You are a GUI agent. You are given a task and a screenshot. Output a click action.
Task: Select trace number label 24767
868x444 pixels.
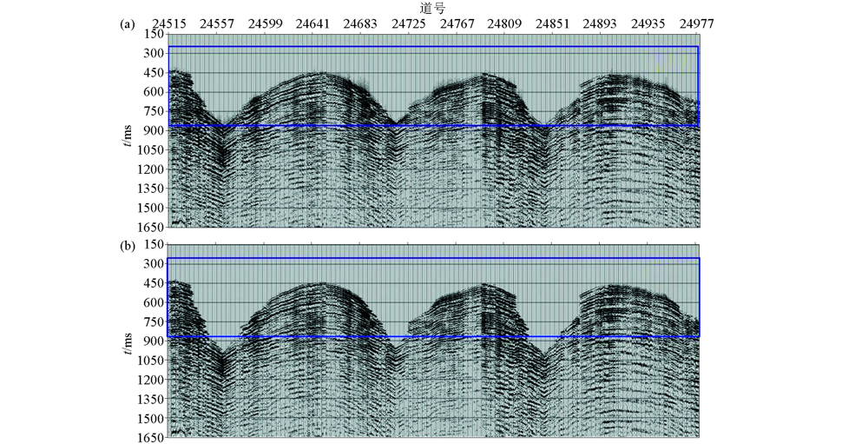(457, 23)
